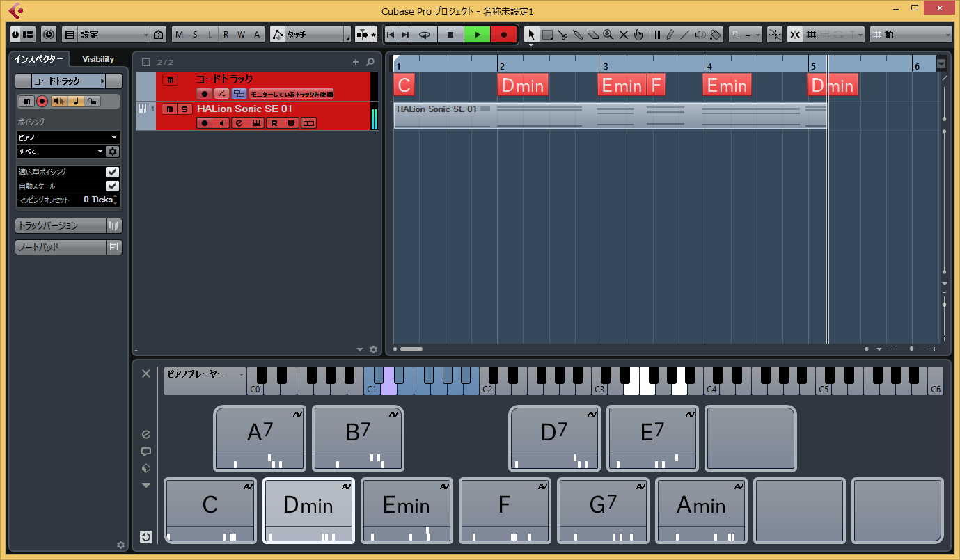Open HALion Sonic Edit Instrument keyboard icon
The image size is (960, 560).
click(257, 123)
